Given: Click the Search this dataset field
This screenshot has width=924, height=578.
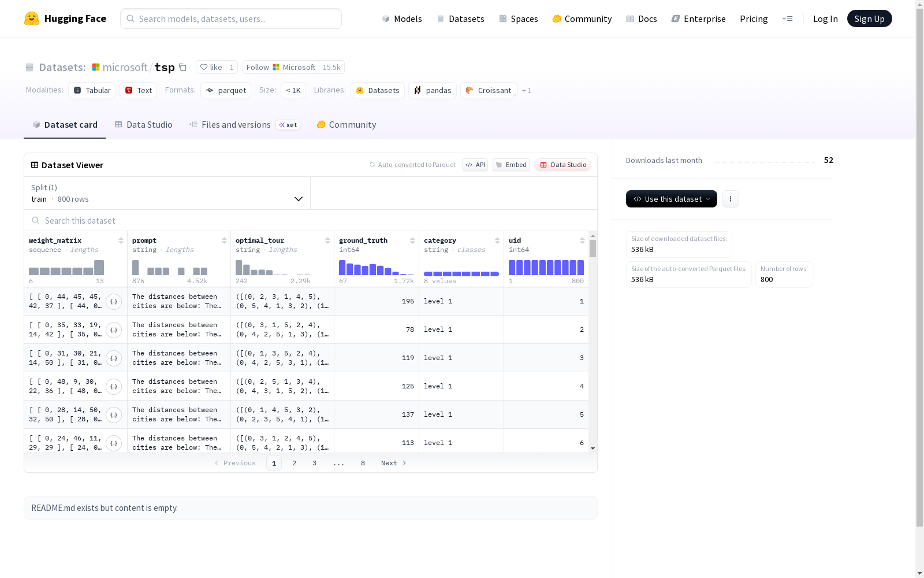Looking at the screenshot, I should coord(311,221).
